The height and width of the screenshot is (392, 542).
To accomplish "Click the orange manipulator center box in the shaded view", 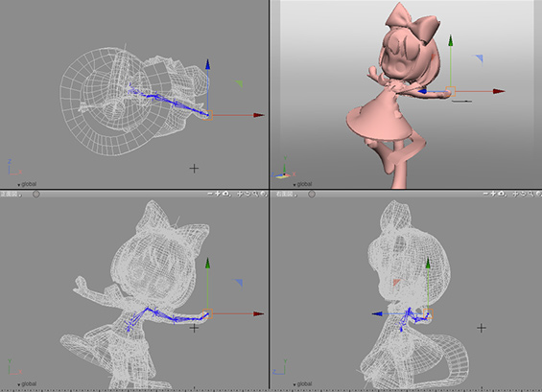I will tap(451, 91).
